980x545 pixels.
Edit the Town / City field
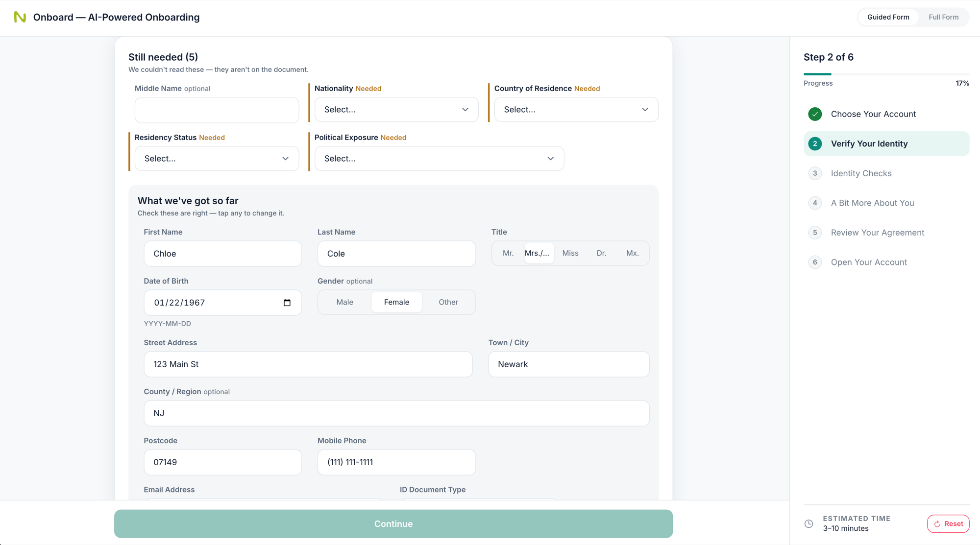point(568,364)
